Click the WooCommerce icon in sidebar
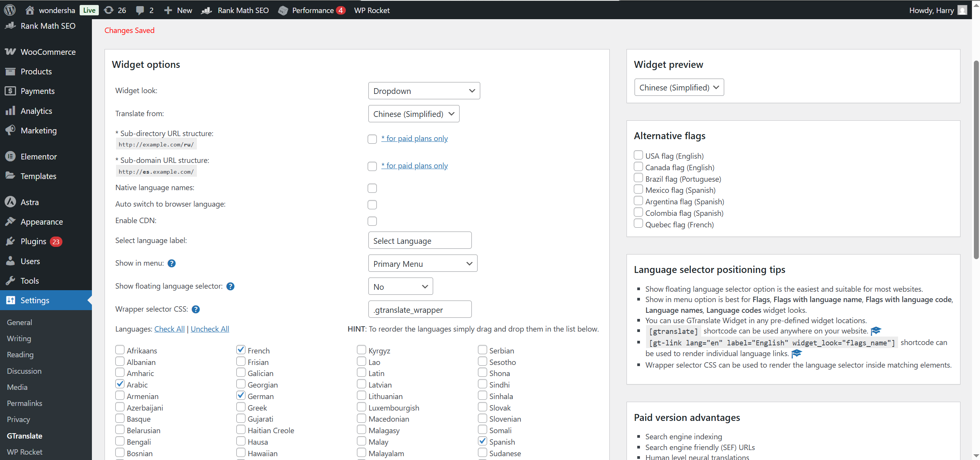980x460 pixels. pyautogui.click(x=10, y=52)
